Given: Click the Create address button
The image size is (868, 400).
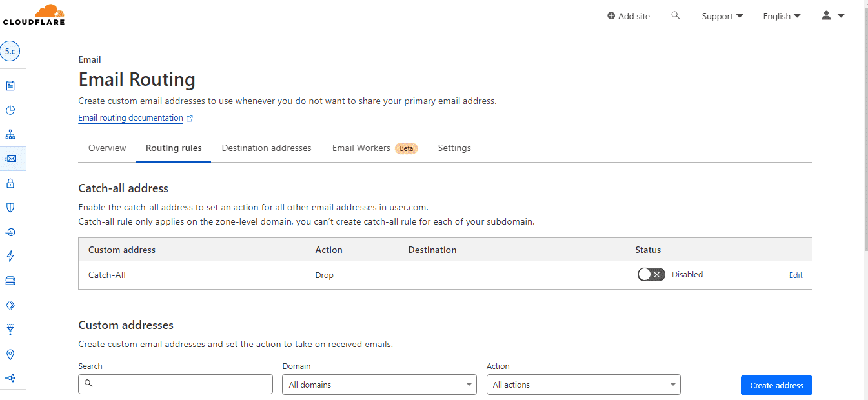Looking at the screenshot, I should (776, 385).
